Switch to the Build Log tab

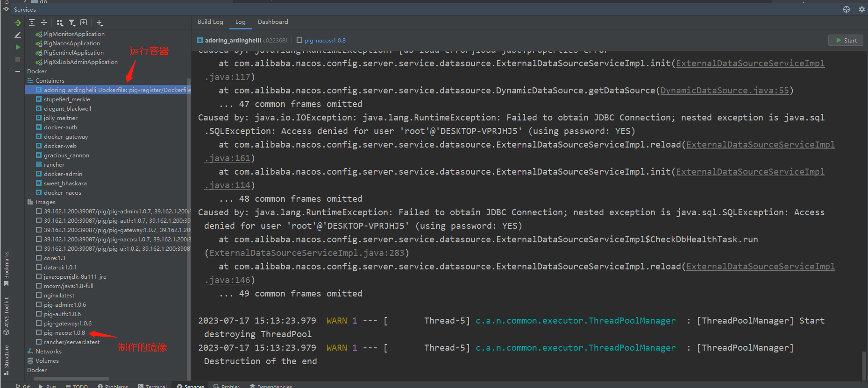210,22
